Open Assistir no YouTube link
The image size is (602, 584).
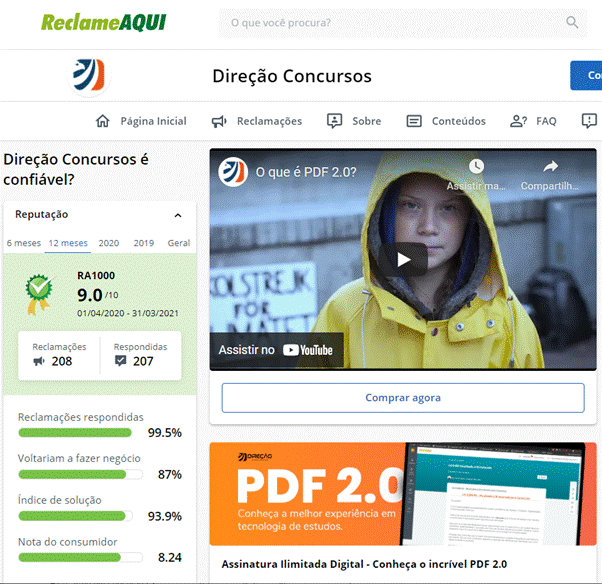(x=277, y=350)
